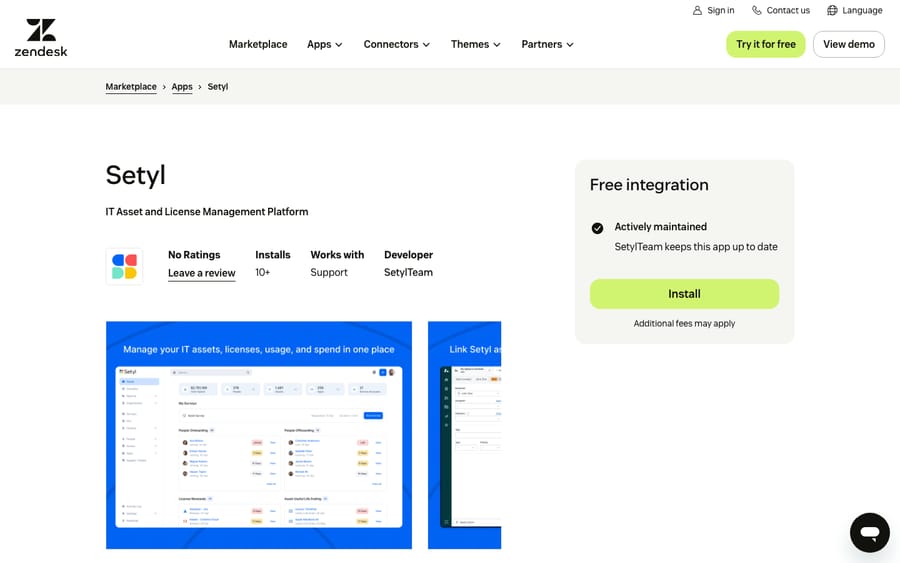Screen dimensions: 900x563
Task: Expand the Themes dropdown menu
Action: click(x=476, y=44)
